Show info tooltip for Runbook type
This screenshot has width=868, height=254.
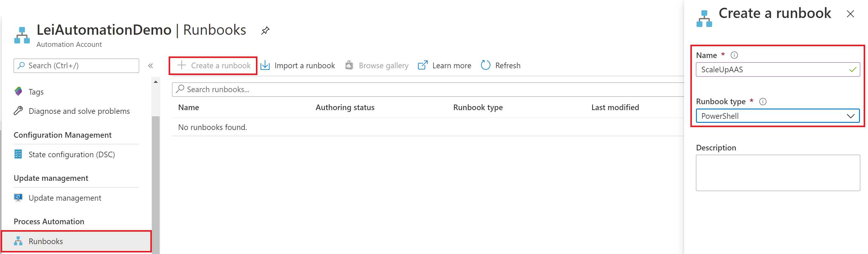pos(763,101)
